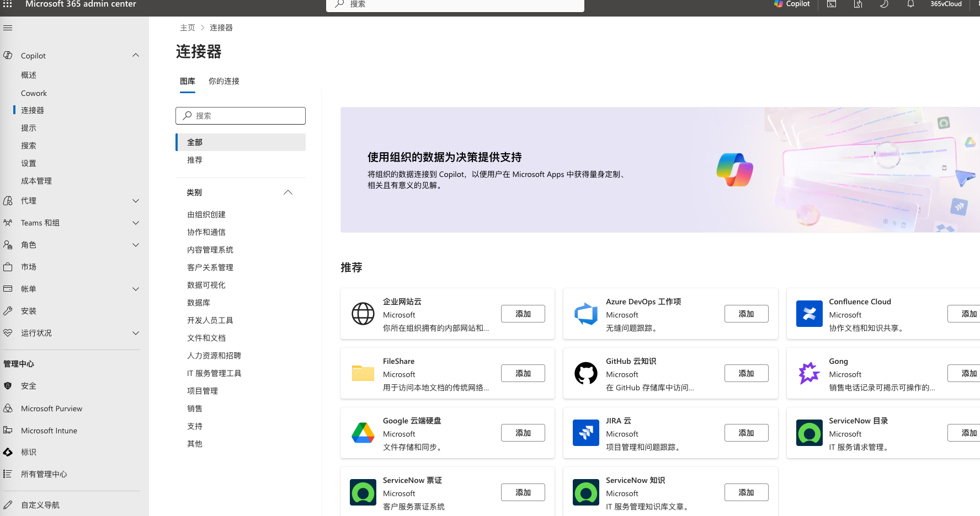Screen dimensions: 980x516
Task: Select the 全部 filter
Action: tap(241, 142)
